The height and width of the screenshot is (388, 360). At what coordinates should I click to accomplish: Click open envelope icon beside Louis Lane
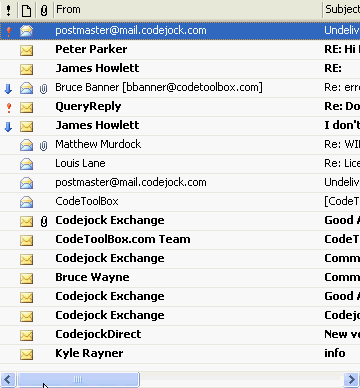coord(26,164)
